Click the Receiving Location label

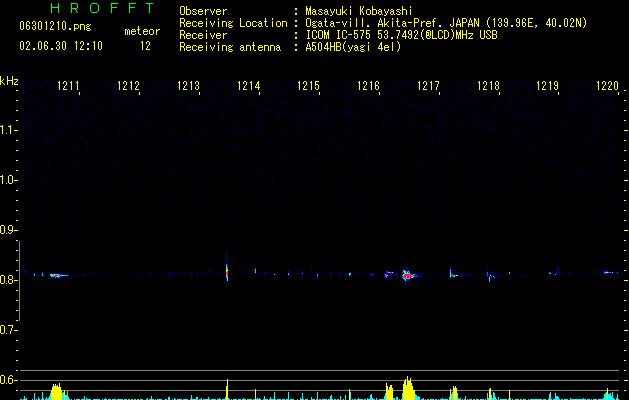pyautogui.click(x=233, y=23)
